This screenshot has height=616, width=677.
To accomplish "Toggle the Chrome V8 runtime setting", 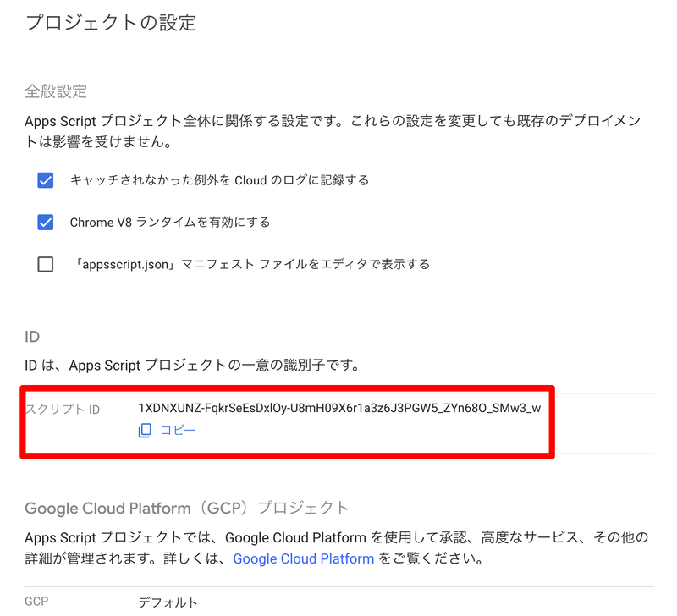I will pyautogui.click(x=45, y=222).
